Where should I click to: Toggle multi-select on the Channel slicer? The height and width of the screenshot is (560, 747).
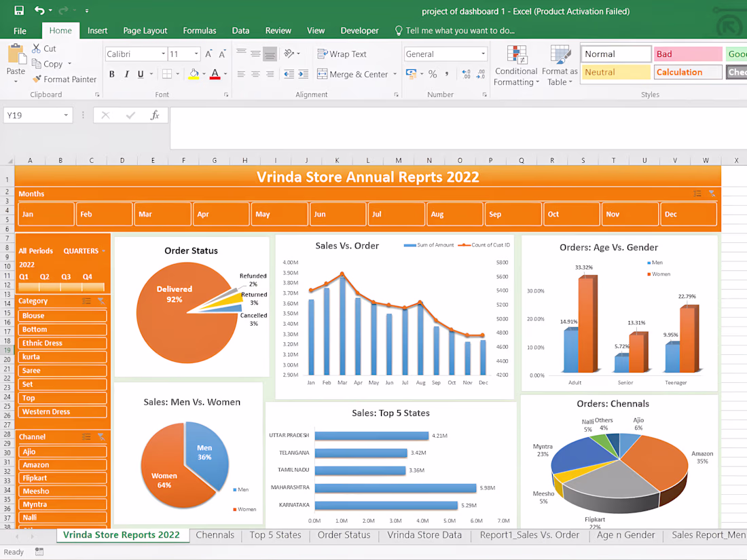[x=86, y=436]
